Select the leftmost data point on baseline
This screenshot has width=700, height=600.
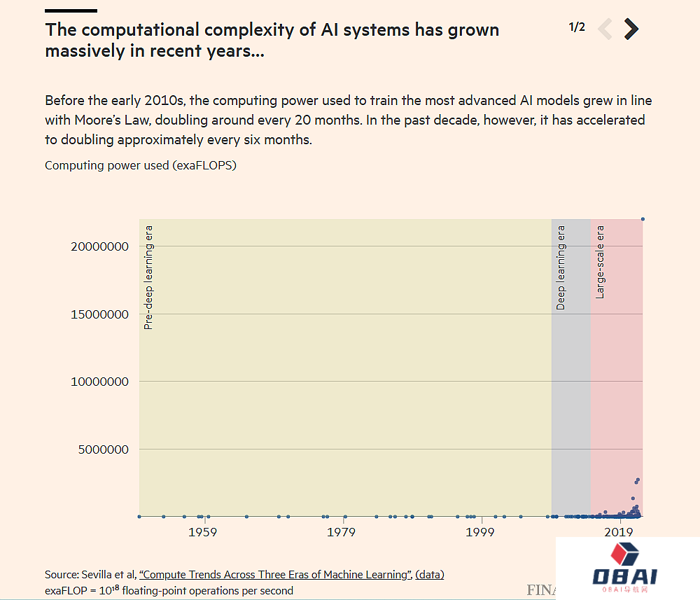[x=139, y=517]
